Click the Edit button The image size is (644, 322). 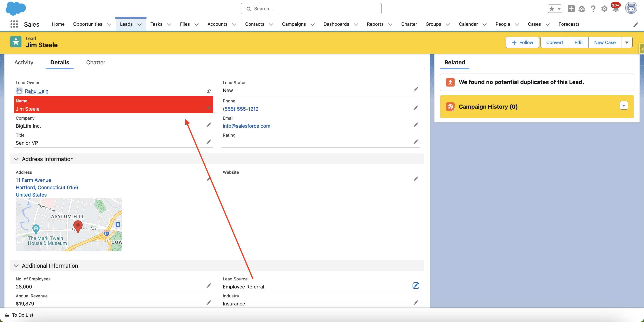click(x=578, y=42)
